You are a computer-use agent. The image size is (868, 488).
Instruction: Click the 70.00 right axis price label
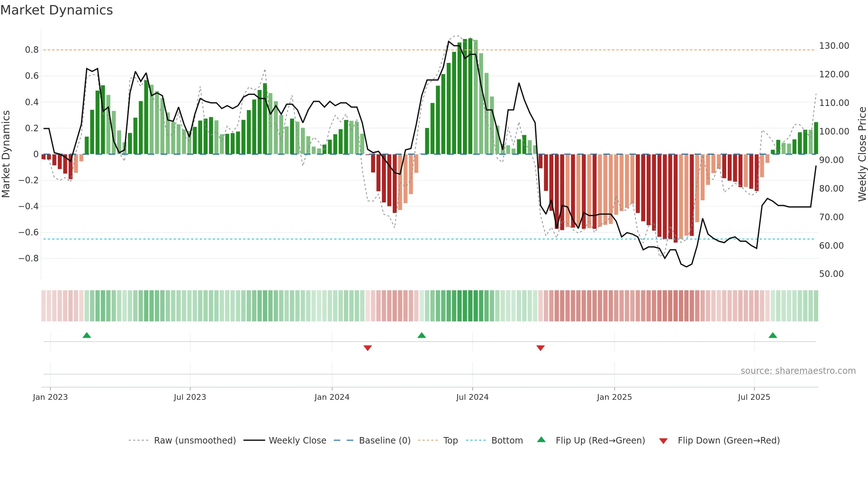point(831,217)
